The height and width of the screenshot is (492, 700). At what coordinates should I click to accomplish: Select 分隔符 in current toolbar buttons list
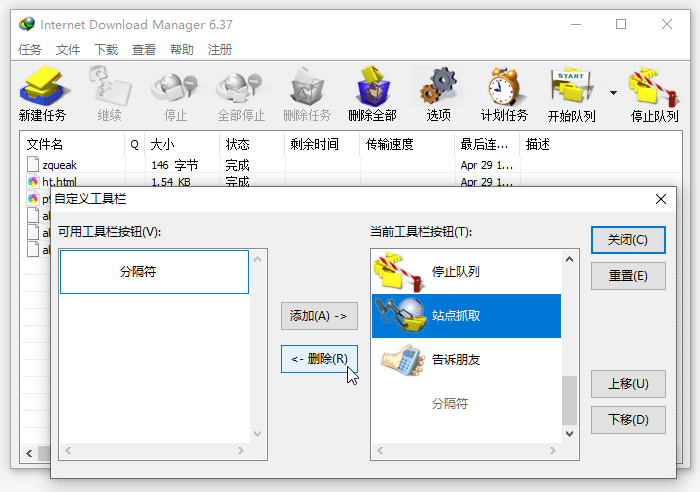[x=466, y=403]
